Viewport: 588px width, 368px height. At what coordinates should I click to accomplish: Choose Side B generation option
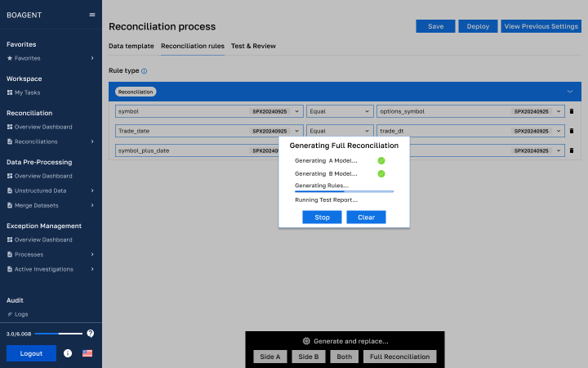click(x=308, y=357)
